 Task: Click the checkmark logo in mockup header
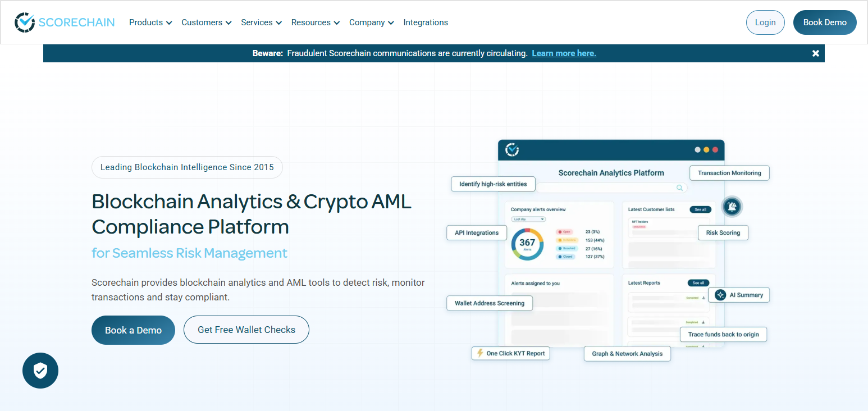512,150
